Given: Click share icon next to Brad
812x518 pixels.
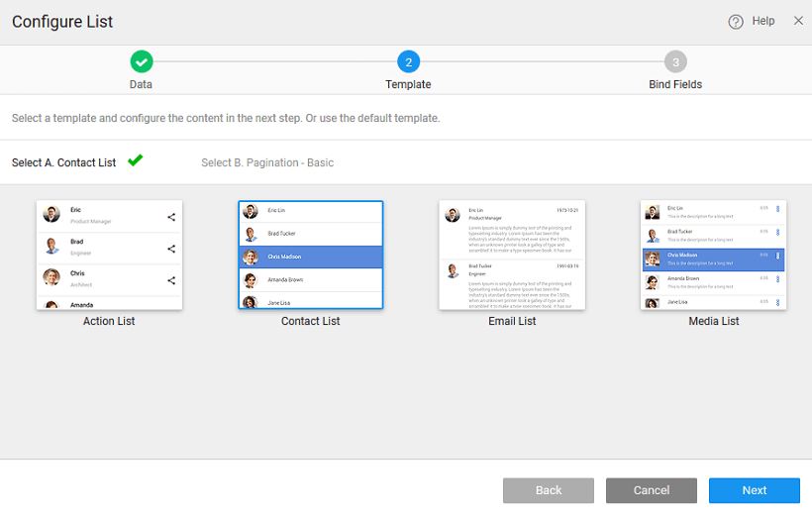Looking at the screenshot, I should tap(171, 249).
